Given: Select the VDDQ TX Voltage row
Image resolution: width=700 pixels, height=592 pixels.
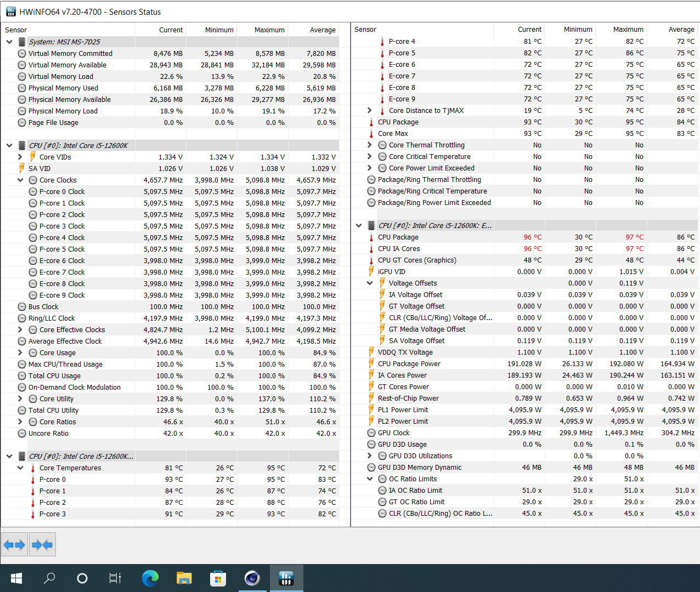Looking at the screenshot, I should (x=524, y=352).
